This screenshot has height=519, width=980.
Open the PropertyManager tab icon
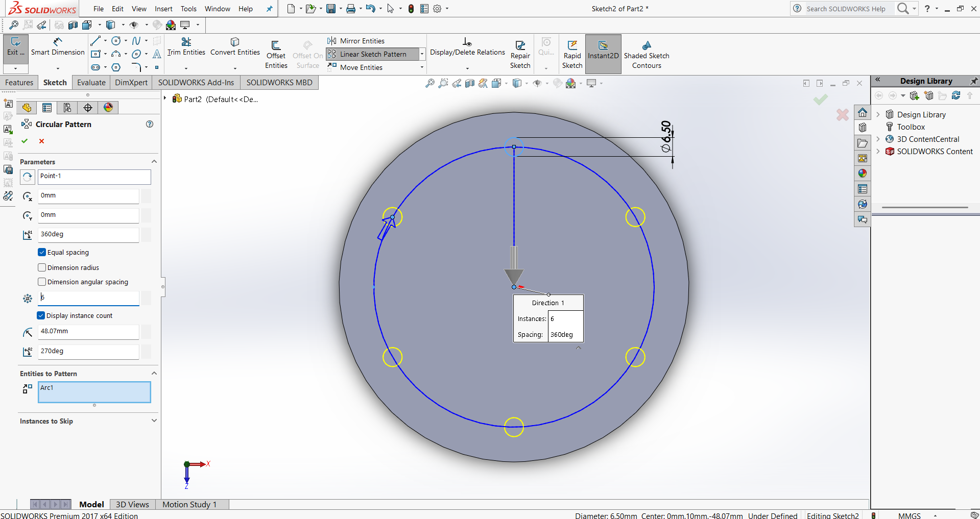click(x=47, y=108)
